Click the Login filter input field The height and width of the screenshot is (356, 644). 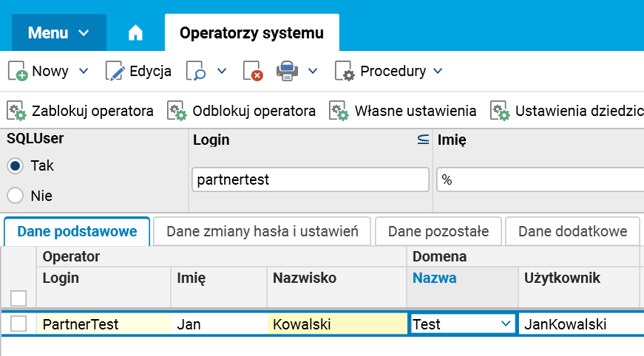tap(310, 179)
